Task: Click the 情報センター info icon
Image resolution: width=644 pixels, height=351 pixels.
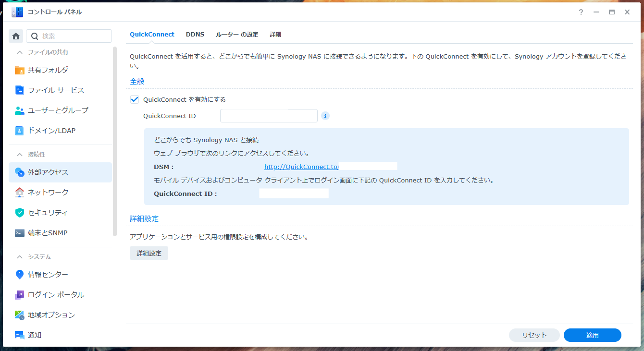Action: pyautogui.click(x=20, y=275)
